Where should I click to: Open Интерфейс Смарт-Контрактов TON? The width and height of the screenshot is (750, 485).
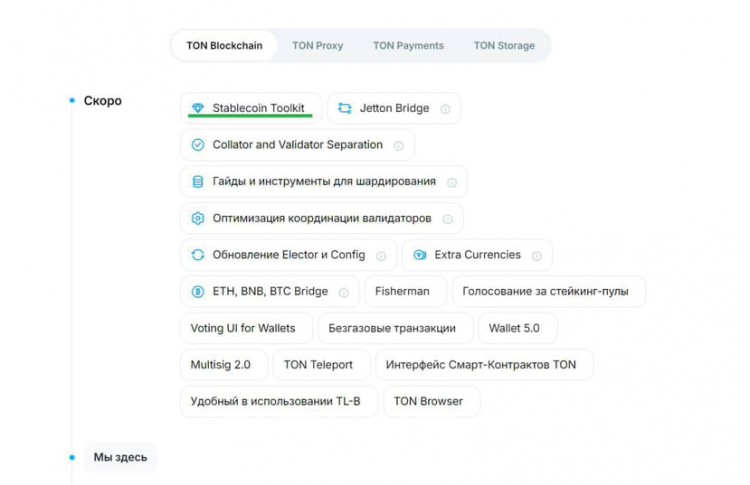484,364
